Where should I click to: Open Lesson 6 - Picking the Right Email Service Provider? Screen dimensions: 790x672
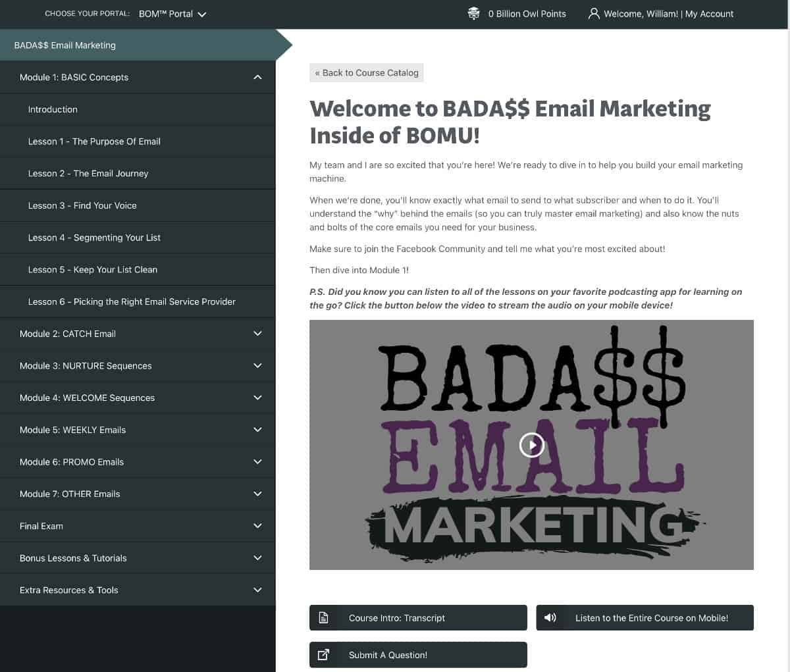138,301
